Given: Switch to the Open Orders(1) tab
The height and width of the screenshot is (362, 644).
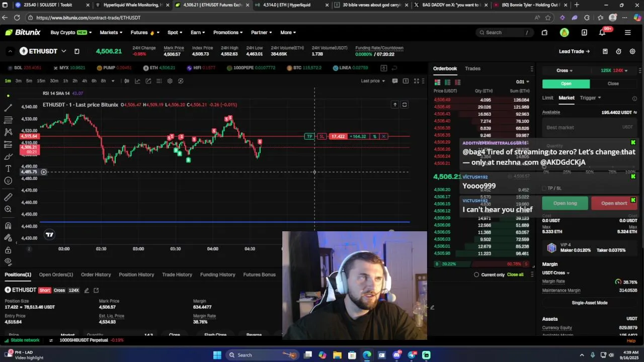Looking at the screenshot, I should coord(56,275).
